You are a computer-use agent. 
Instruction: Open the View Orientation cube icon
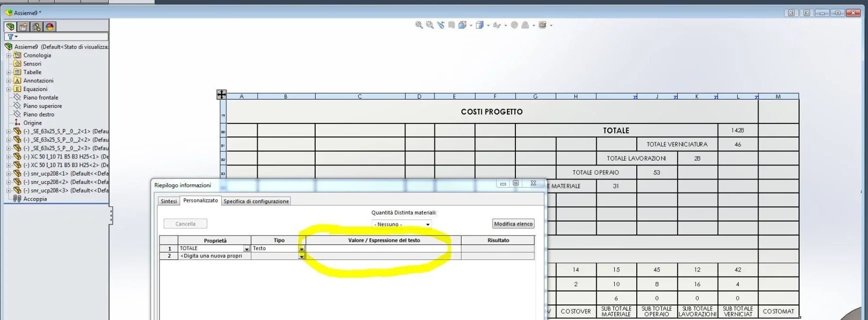[x=462, y=25]
